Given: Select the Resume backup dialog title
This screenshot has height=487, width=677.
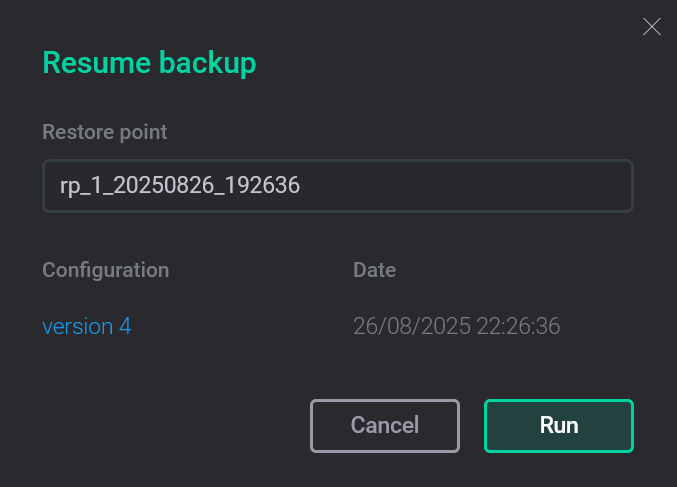Looking at the screenshot, I should pos(149,63).
